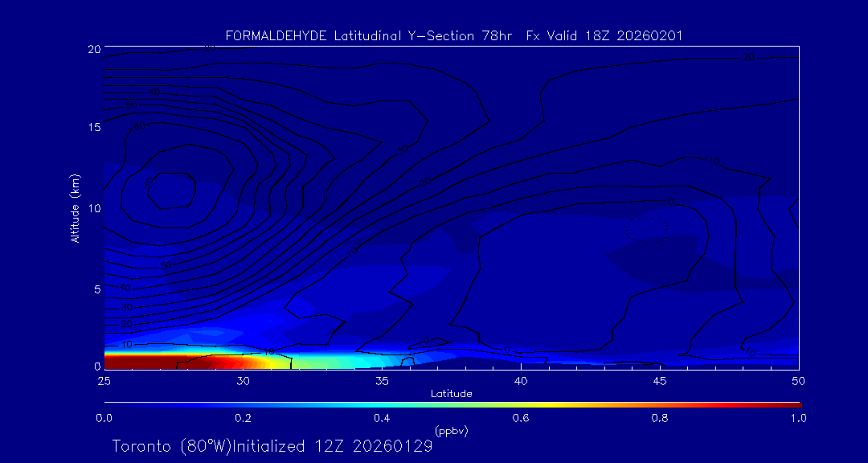Click colorbar value label 0.6

click(x=521, y=418)
